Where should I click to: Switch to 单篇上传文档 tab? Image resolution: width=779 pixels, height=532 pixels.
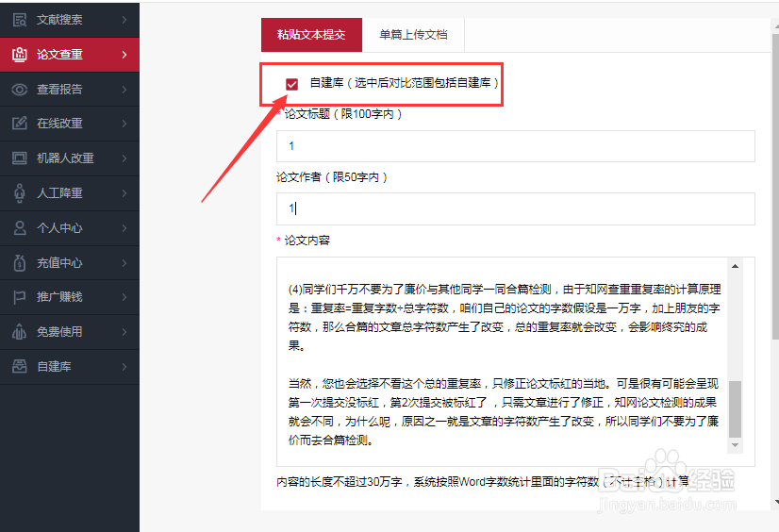[413, 35]
